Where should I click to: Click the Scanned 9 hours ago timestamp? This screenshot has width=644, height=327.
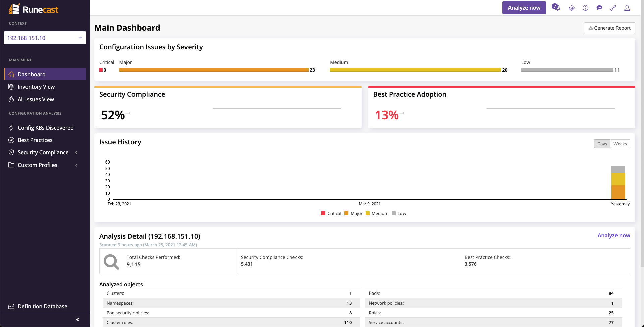[148, 245]
